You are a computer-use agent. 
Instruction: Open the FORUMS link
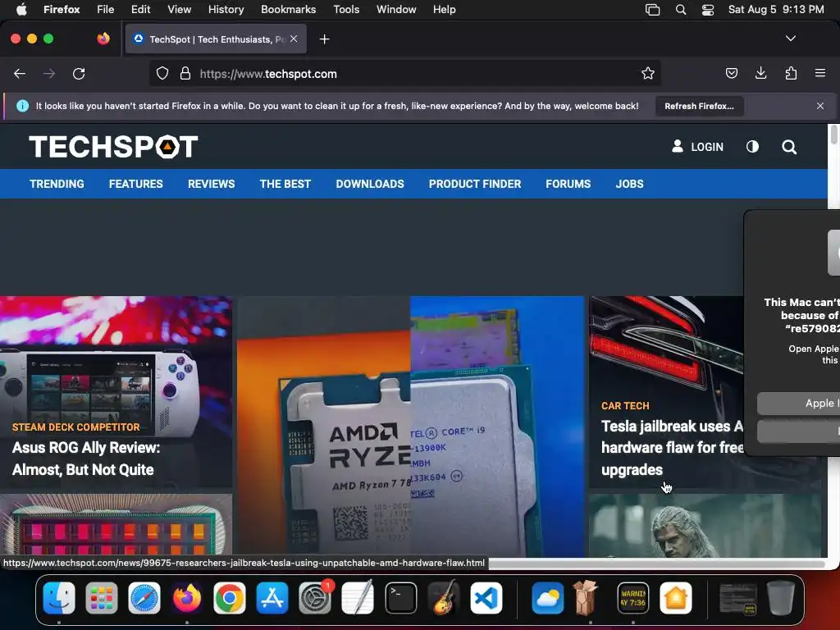coord(568,184)
